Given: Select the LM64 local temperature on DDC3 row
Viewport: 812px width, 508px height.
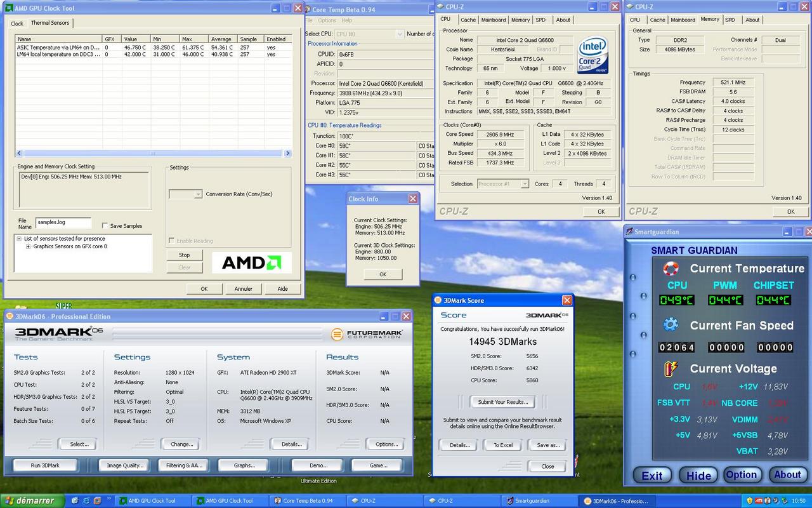Looking at the screenshot, I should pos(154,55).
